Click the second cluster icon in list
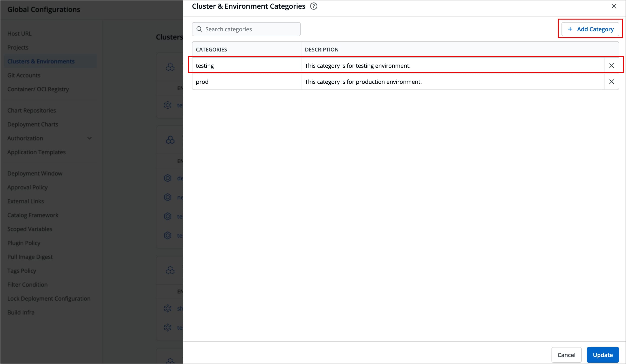The image size is (626, 364). 170,140
